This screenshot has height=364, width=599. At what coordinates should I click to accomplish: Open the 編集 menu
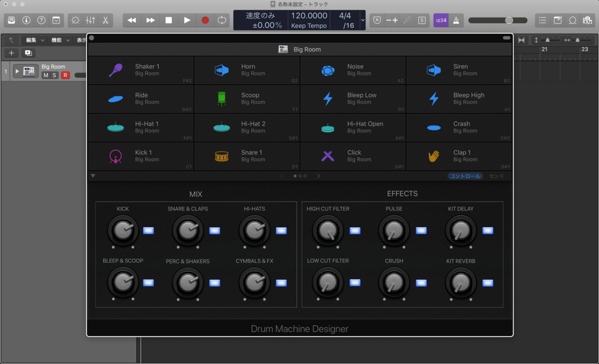pos(35,40)
